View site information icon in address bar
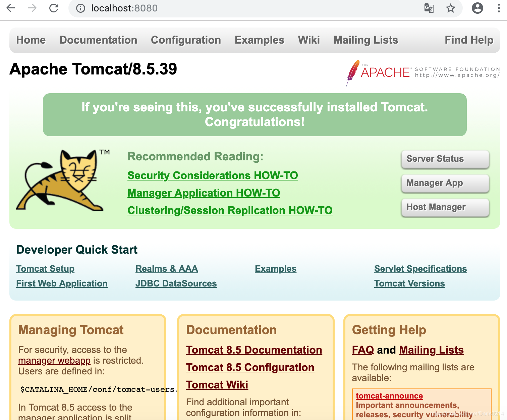 [80, 8]
